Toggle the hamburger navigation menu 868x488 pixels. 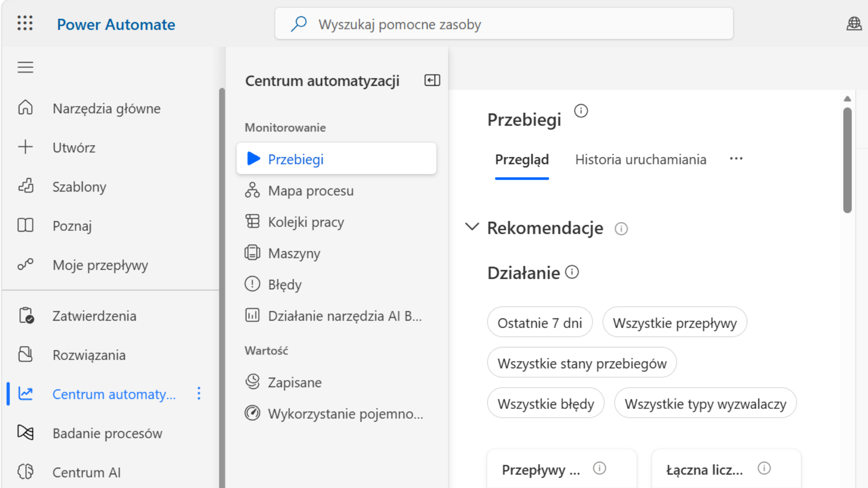[x=25, y=67]
